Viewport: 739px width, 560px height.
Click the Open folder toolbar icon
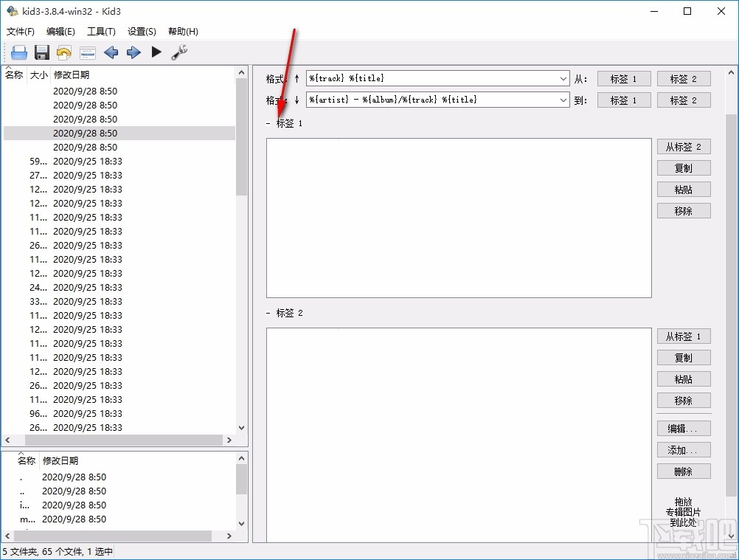point(19,52)
